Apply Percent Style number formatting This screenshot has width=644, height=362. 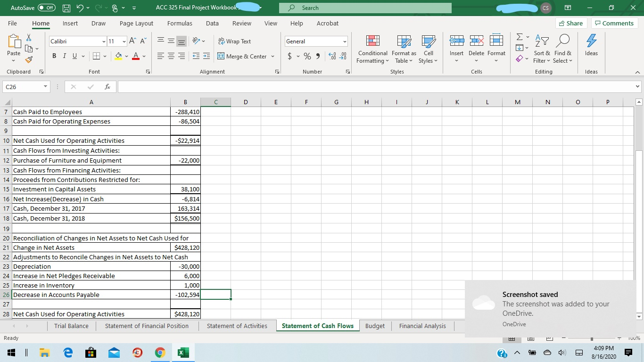pos(306,56)
